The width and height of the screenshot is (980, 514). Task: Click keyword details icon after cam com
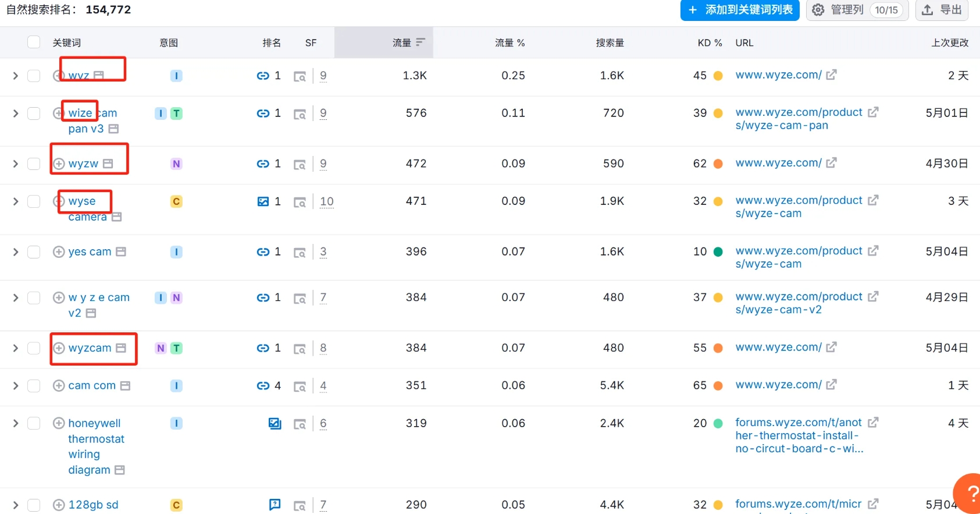pyautogui.click(x=125, y=385)
